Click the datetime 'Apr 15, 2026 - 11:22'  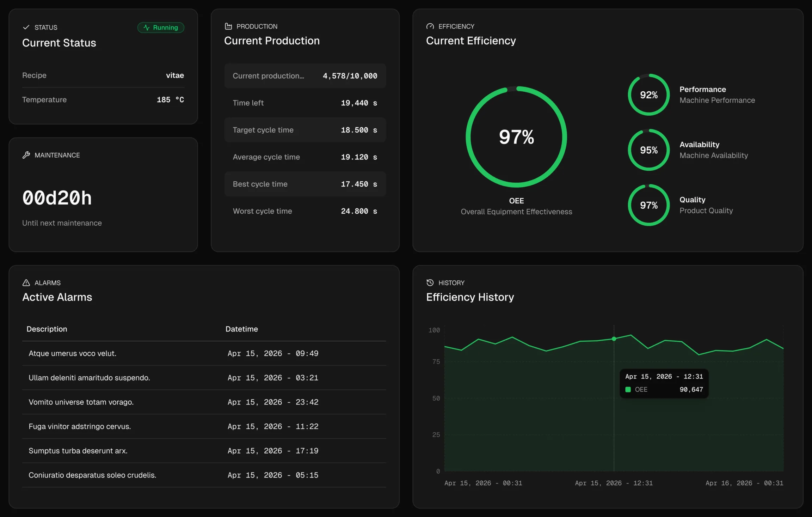(x=273, y=426)
